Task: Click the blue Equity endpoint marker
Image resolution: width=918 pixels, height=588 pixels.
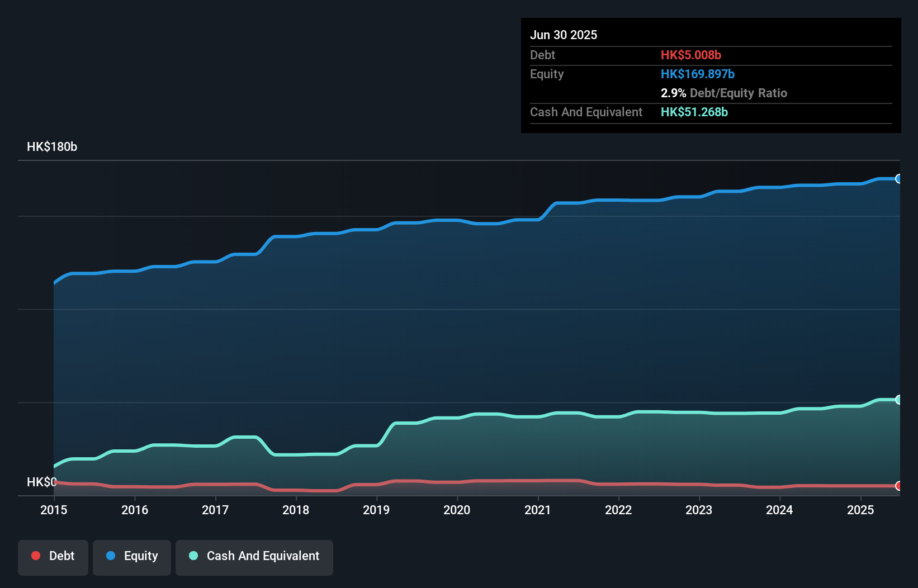Action: pyautogui.click(x=898, y=179)
